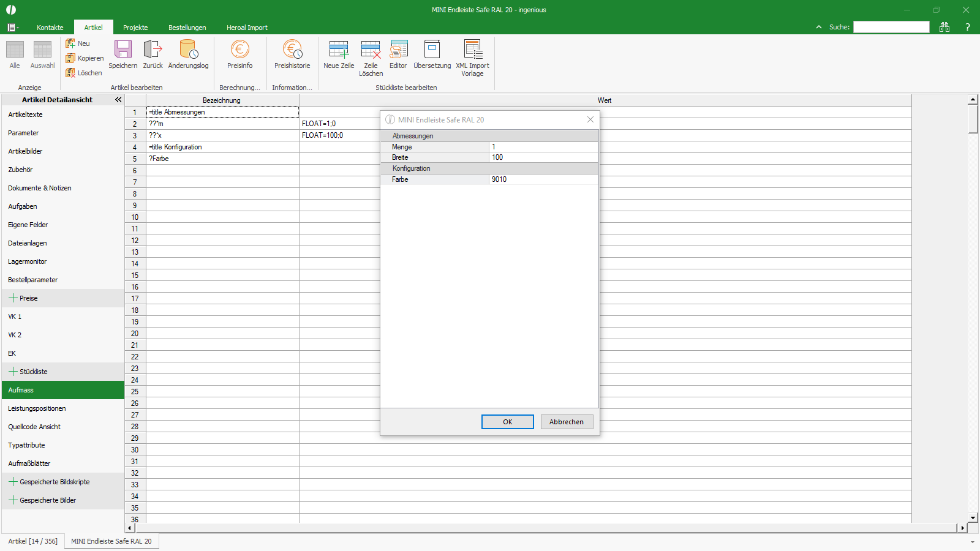The image size is (980, 551).
Task: Click XML Import Vorlage icon
Action: pyautogui.click(x=472, y=50)
